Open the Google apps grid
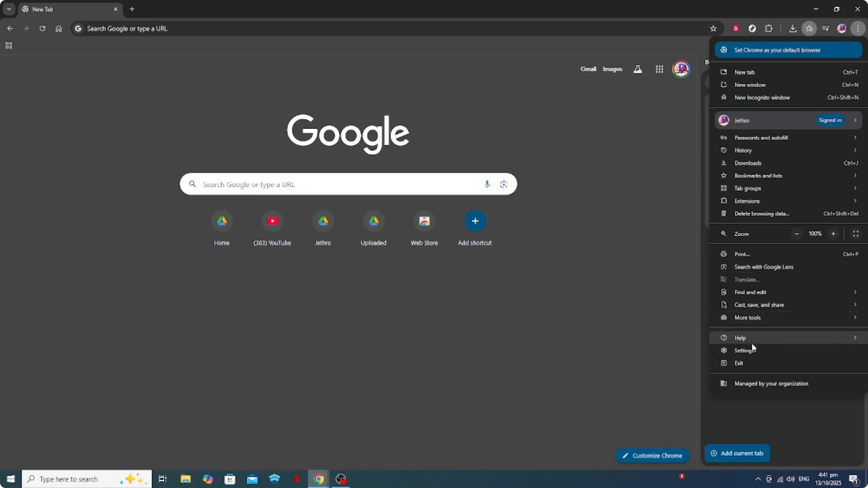The image size is (868, 488). tap(659, 69)
